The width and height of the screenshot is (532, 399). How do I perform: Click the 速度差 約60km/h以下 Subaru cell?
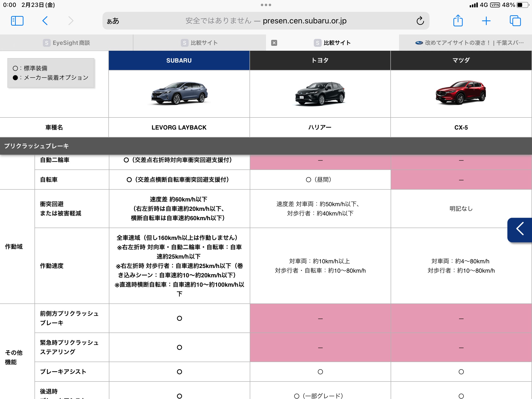tap(179, 209)
